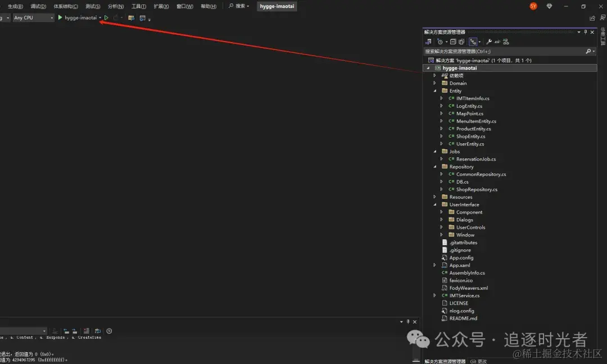Image resolution: width=607 pixels, height=364 pixels.
Task: Open the 调试(D) Debug menu
Action: pos(38,6)
